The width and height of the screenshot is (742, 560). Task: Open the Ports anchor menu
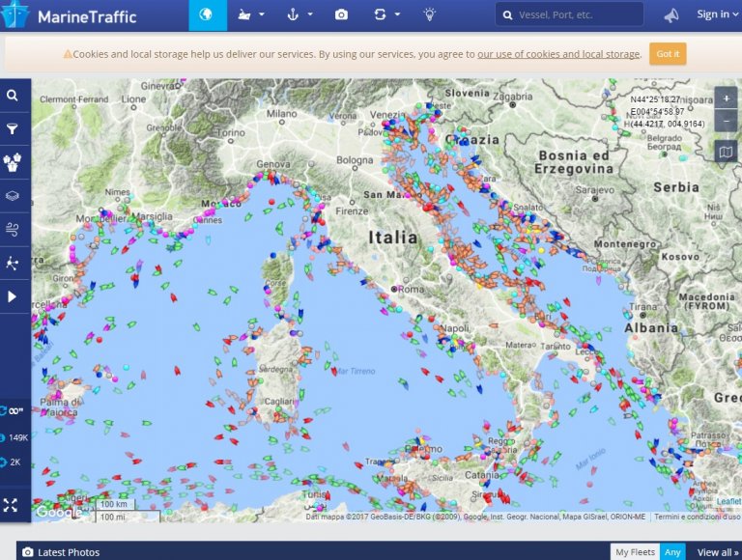click(x=300, y=15)
